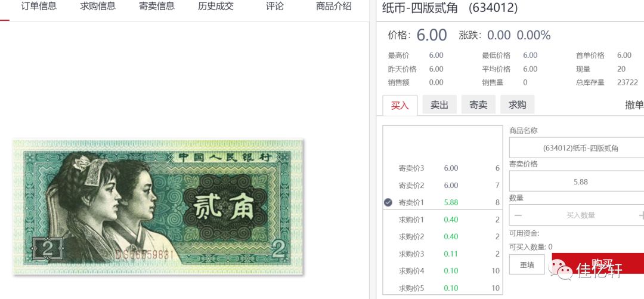The height and width of the screenshot is (299, 644).
Task: Click the product title 纸币-四版贰角 (634012)
Action: coord(450,8)
